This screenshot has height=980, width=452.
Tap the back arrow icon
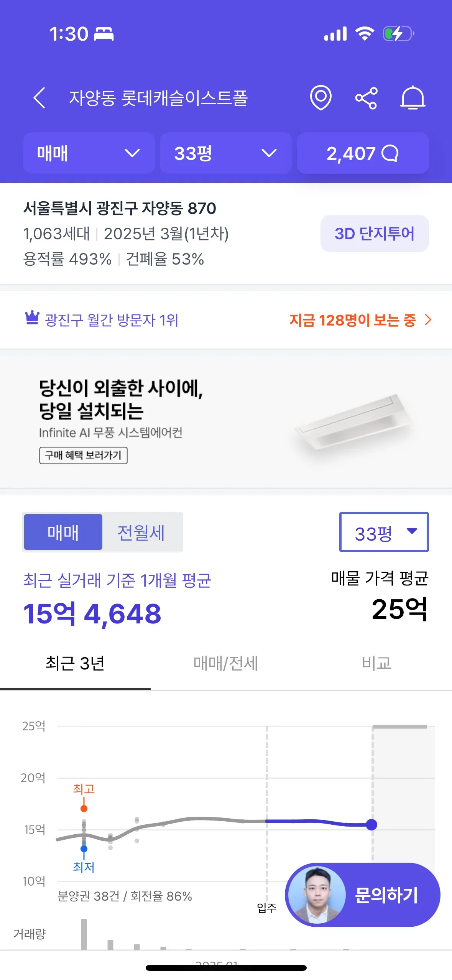click(x=39, y=98)
